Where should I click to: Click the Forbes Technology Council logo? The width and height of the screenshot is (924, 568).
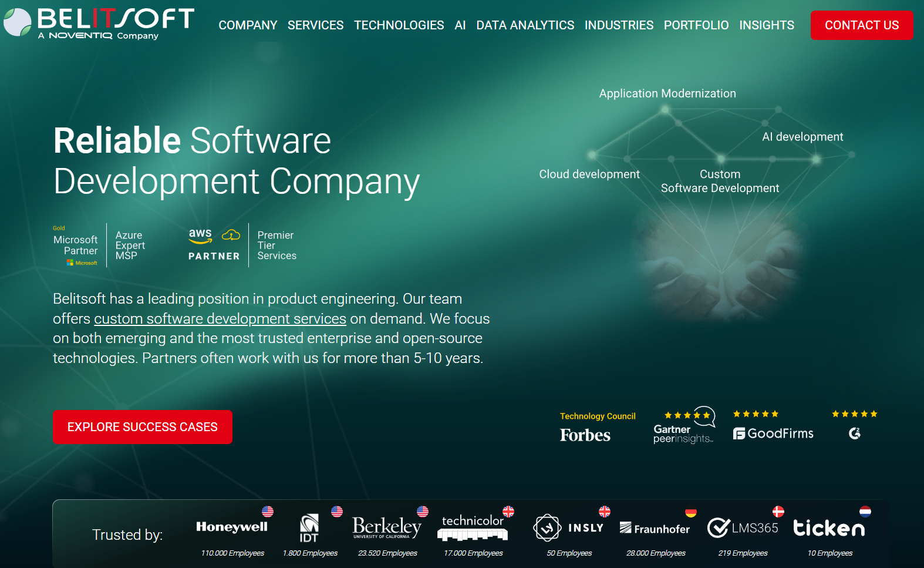597,427
